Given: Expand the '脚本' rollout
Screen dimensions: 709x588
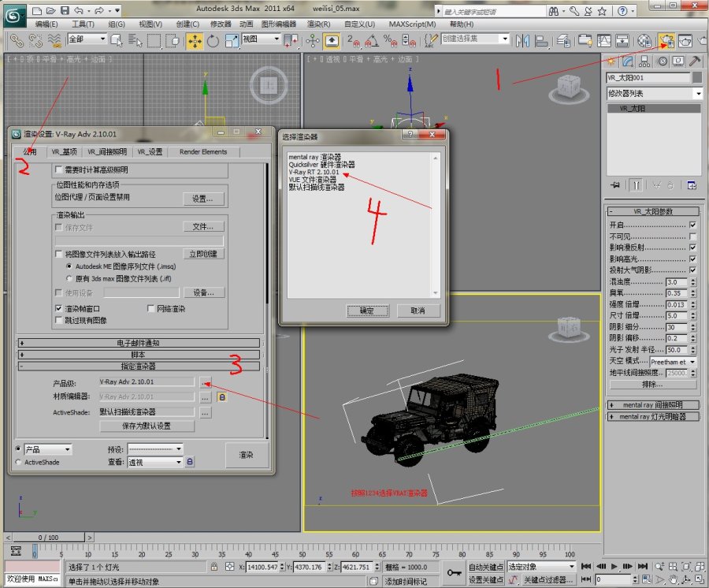Looking at the screenshot, I should coord(139,355).
